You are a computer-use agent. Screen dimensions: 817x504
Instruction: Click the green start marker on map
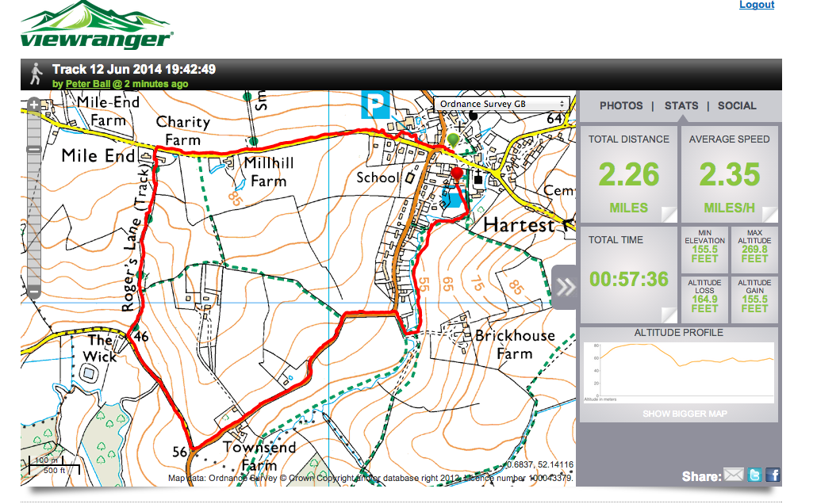[453, 140]
